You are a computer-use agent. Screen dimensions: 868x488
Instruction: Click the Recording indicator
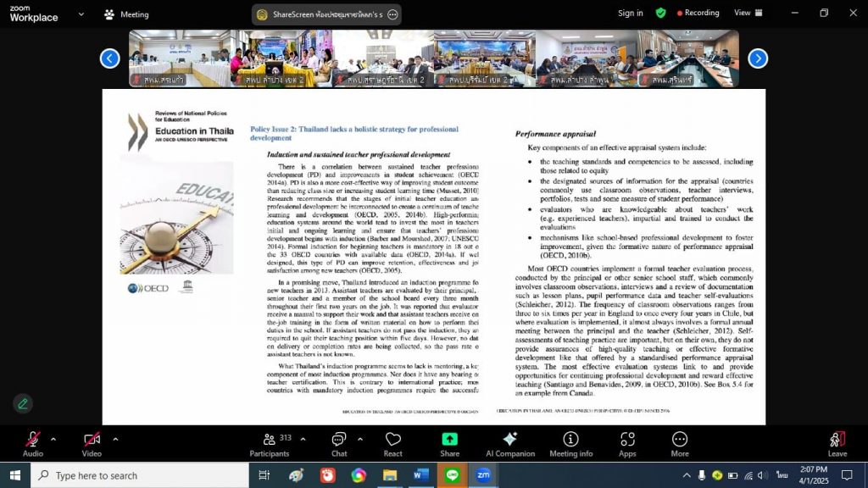tap(698, 14)
